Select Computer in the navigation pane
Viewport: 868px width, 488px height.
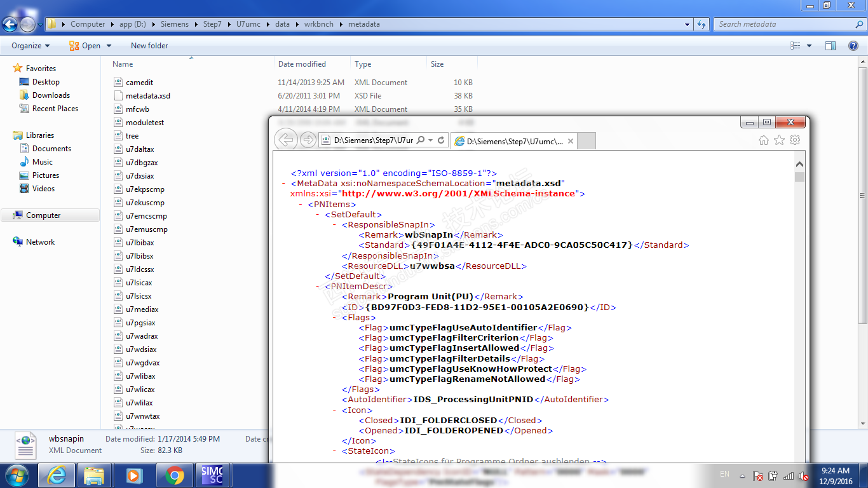coord(43,215)
